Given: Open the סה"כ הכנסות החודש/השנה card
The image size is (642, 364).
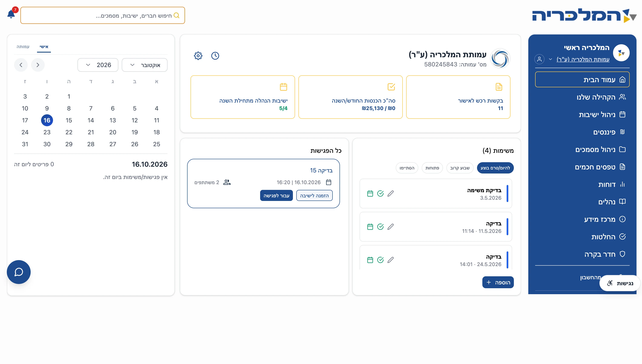Looking at the screenshot, I should pos(350,97).
